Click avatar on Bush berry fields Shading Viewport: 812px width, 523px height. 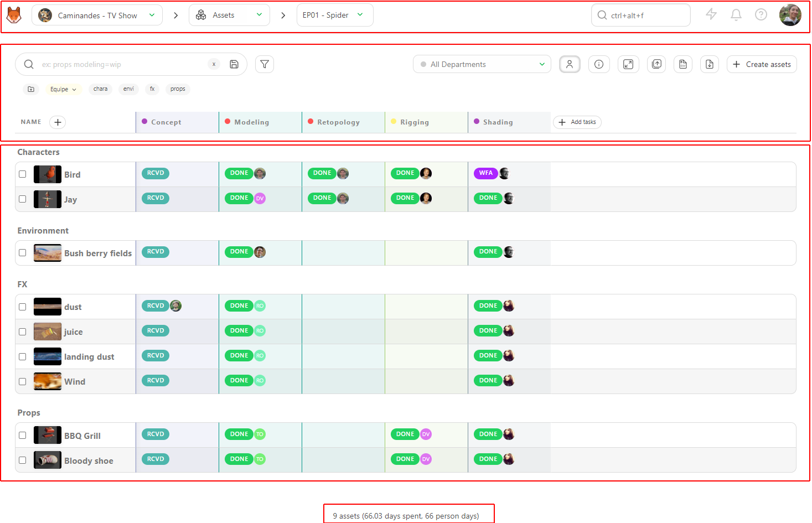pyautogui.click(x=509, y=252)
